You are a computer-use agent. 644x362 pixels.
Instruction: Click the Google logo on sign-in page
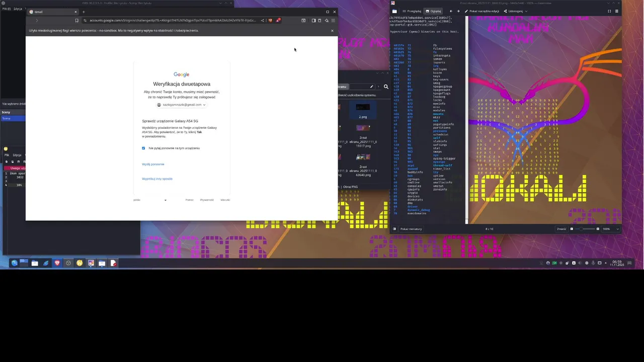coord(182,74)
